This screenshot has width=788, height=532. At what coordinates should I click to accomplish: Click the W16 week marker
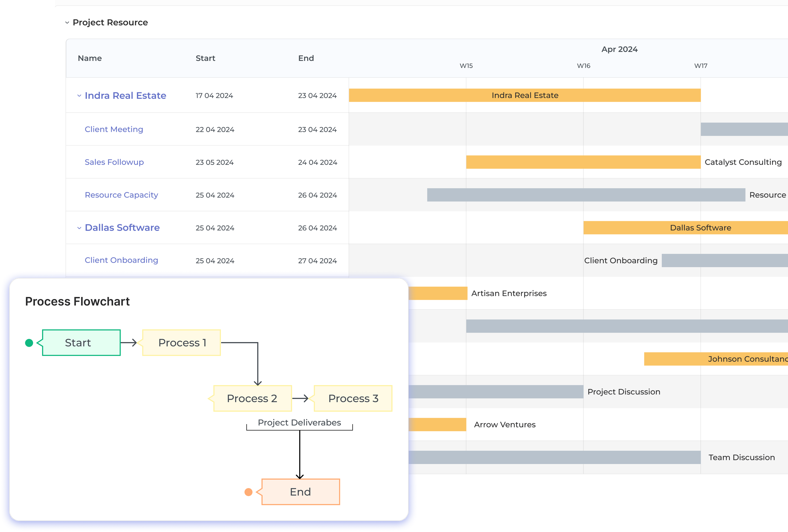(583, 66)
